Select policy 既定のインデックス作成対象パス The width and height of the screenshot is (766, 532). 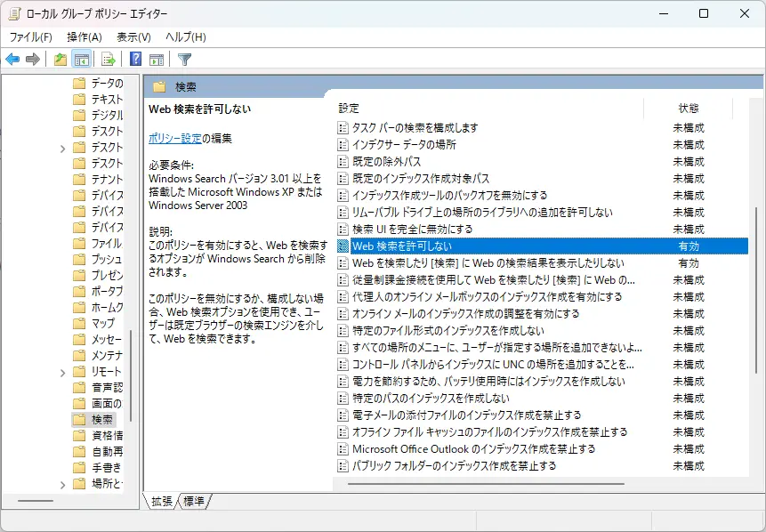click(421, 179)
